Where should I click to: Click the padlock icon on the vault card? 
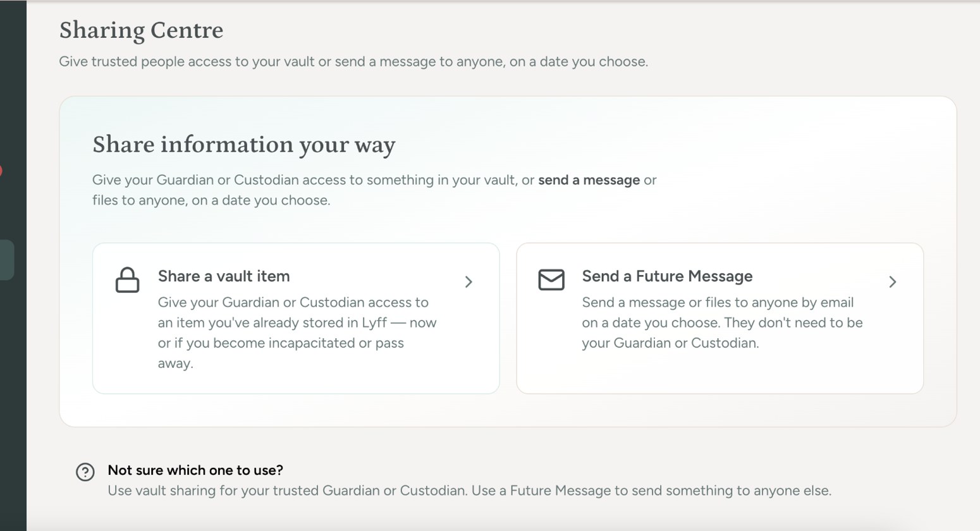coord(127,280)
